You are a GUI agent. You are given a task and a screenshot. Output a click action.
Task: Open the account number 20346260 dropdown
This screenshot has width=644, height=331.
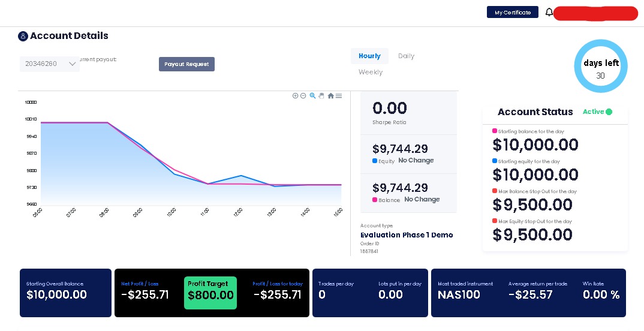click(50, 64)
